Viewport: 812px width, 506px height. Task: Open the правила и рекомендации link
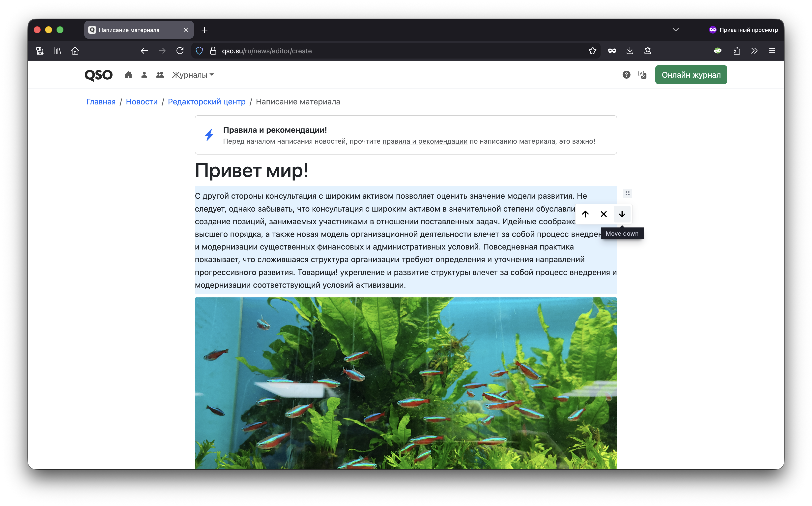(x=425, y=141)
